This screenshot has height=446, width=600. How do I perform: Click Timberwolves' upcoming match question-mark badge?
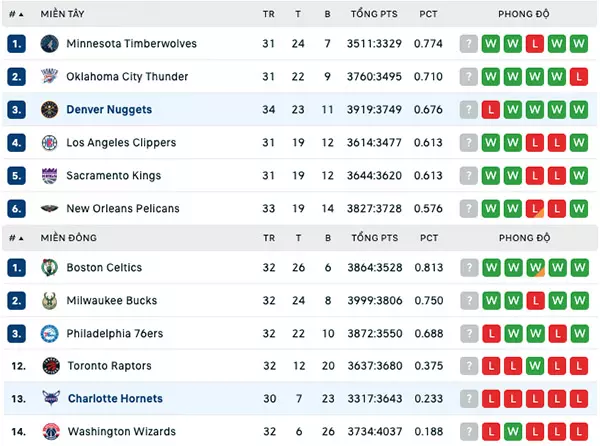coord(469,44)
